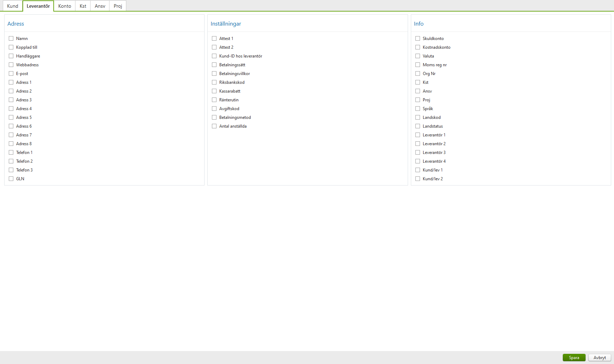Screen dimensions: 614x364
Task: Select the Leverantör tab
Action: click(38, 6)
